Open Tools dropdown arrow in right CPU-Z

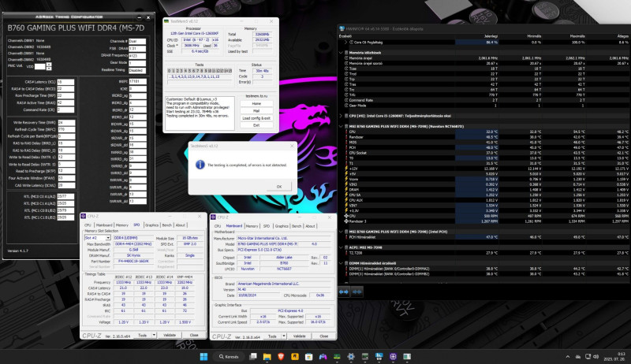(x=284, y=336)
